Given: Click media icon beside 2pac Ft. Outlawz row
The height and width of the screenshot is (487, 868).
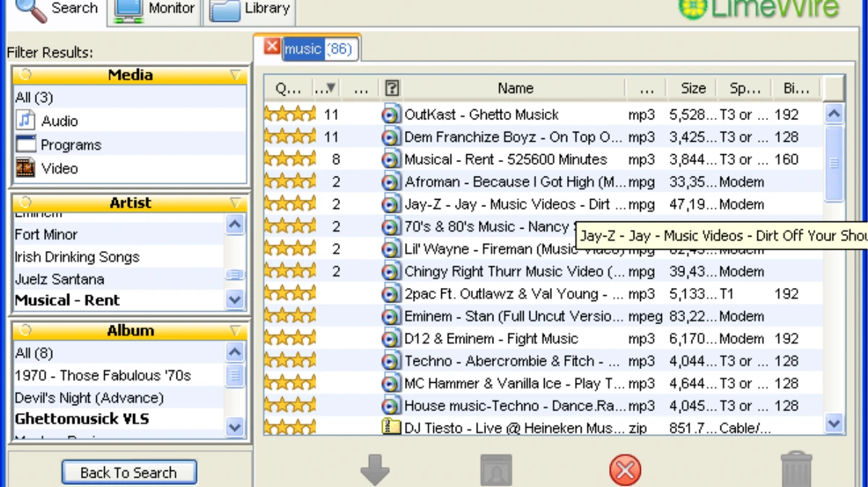Looking at the screenshot, I should 391,294.
